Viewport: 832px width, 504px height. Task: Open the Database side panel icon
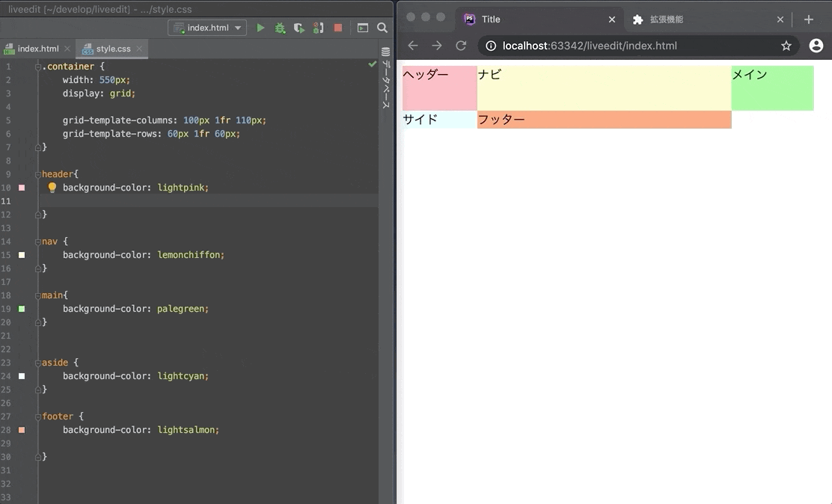click(x=386, y=52)
